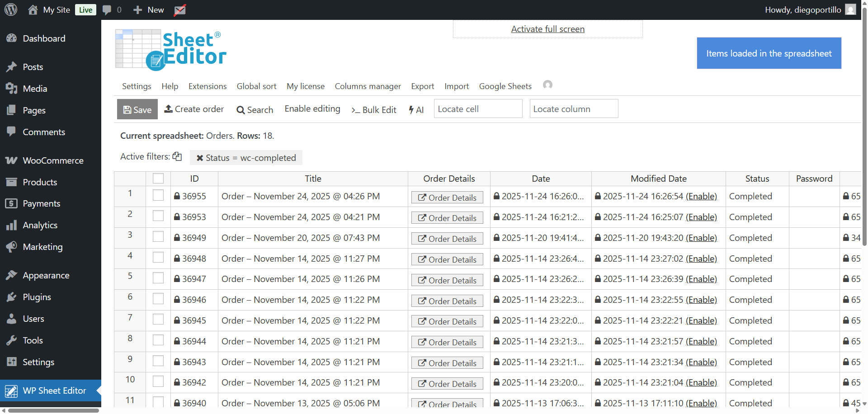
Task: Copy active filters icon
Action: coord(177,156)
